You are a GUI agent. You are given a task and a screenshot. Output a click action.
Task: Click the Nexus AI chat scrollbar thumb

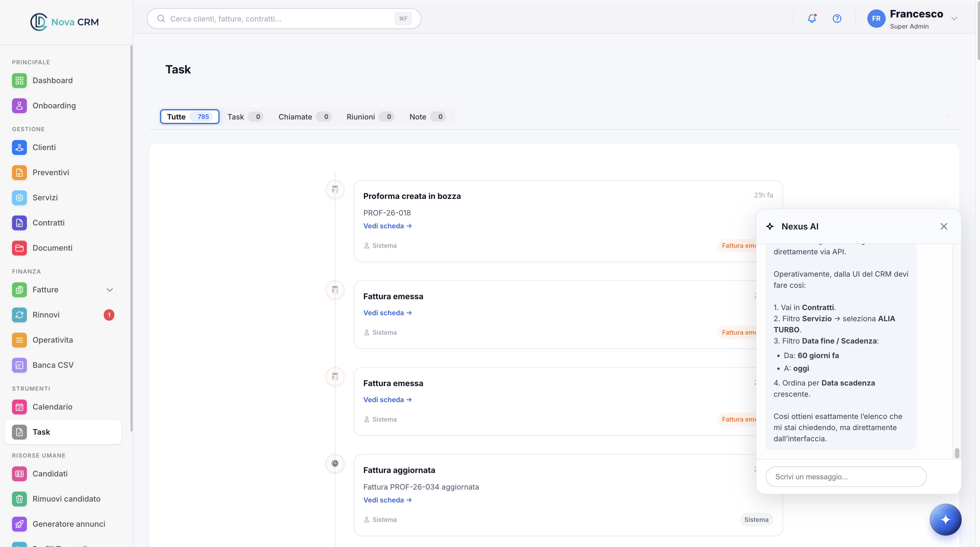[957, 453]
